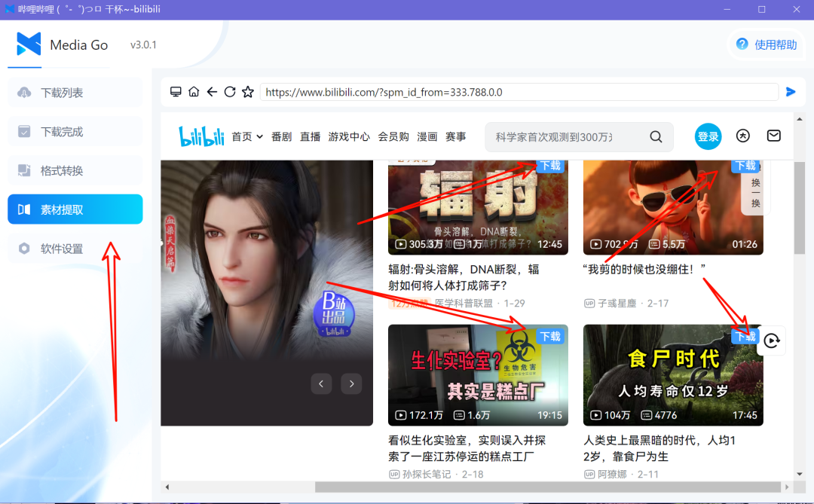This screenshot has width=814, height=504.
Task: Switch to 格式转换 sidebar tab
Action: click(75, 171)
